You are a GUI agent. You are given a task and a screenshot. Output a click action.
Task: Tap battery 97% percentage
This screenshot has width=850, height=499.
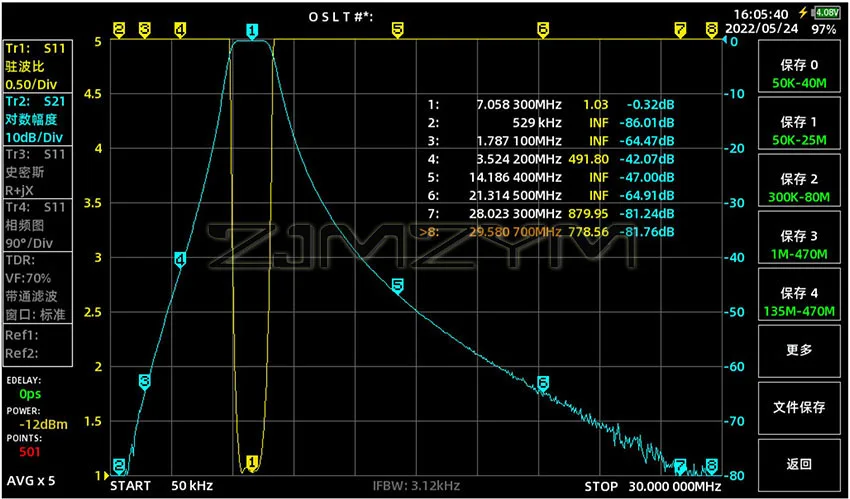tap(823, 29)
